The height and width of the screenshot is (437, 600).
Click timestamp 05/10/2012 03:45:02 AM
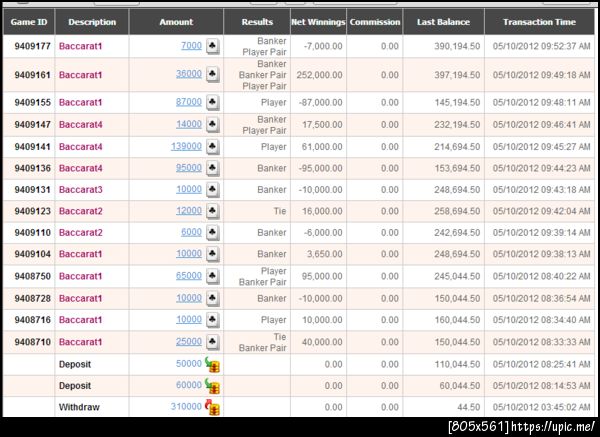[x=541, y=407]
